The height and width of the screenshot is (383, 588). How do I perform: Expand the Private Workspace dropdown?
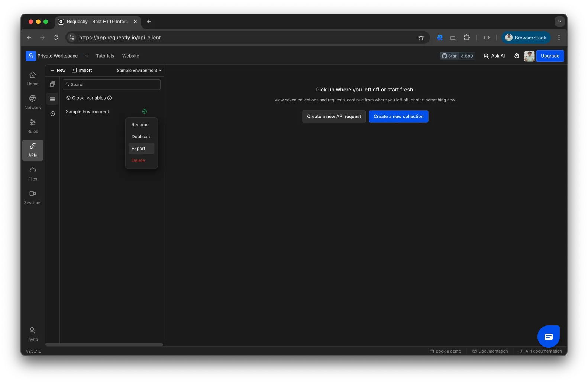coord(87,56)
